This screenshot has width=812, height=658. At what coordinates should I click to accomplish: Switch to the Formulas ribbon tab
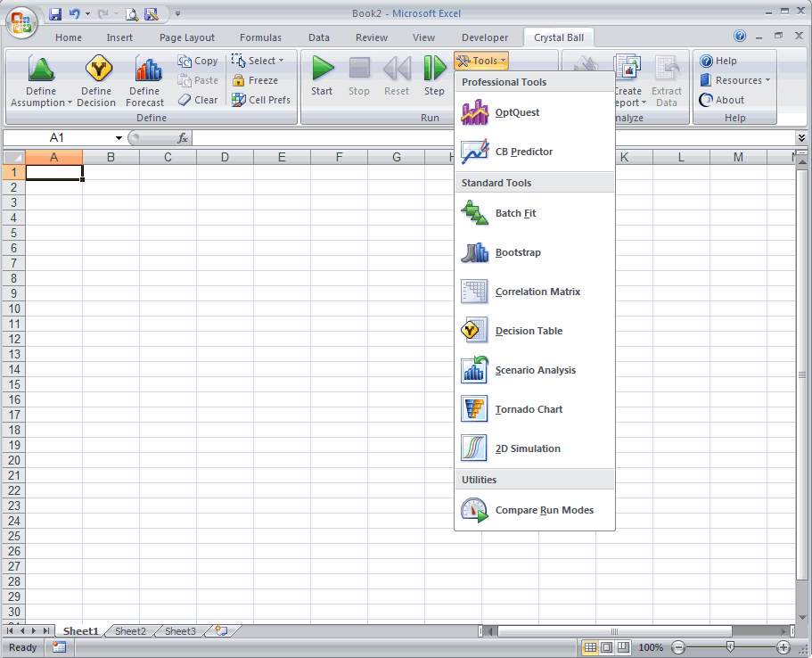point(260,37)
